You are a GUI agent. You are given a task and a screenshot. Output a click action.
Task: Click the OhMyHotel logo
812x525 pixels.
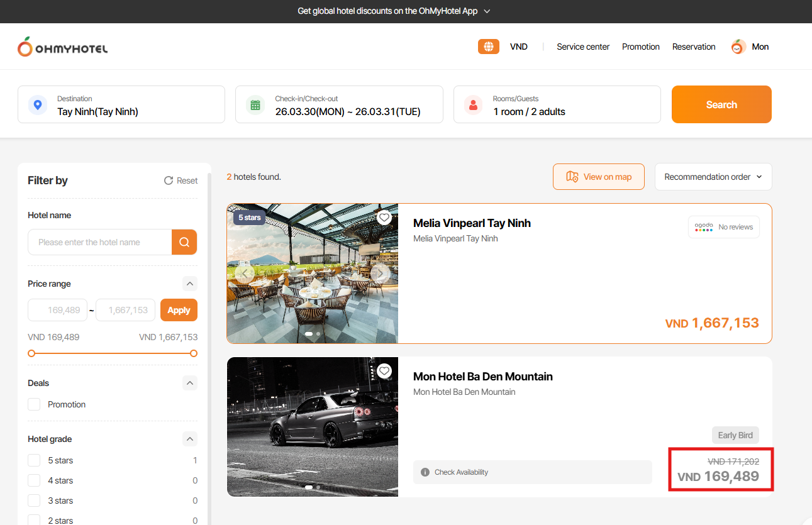63,47
